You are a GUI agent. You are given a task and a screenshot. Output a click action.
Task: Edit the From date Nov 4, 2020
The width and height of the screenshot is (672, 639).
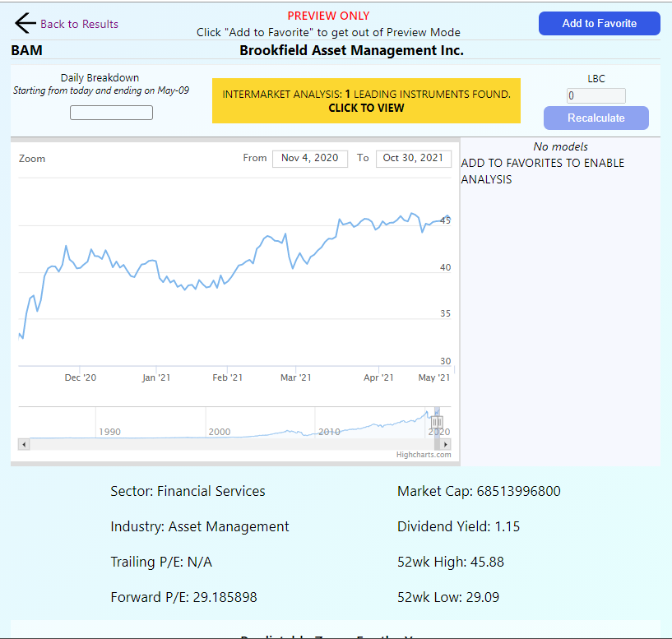tap(310, 158)
